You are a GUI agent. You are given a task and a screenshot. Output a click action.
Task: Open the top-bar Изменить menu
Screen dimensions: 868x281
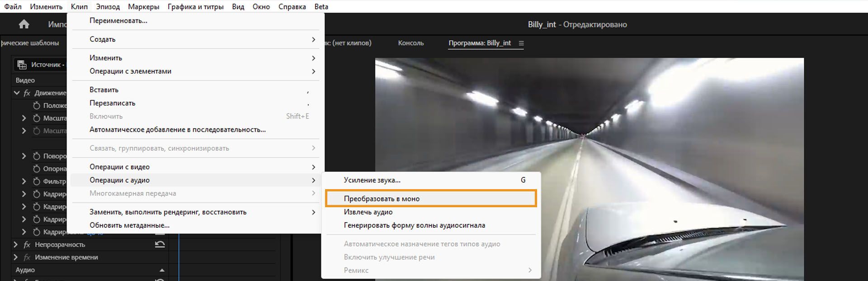click(x=46, y=6)
